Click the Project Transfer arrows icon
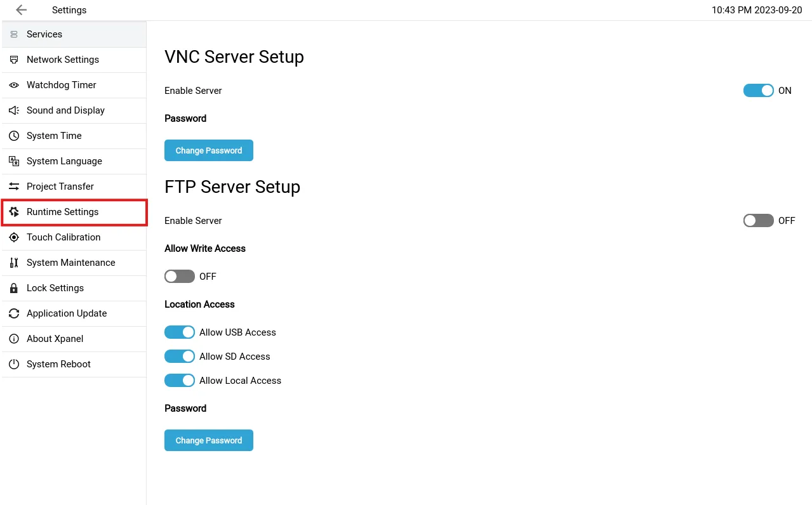 coord(14,187)
